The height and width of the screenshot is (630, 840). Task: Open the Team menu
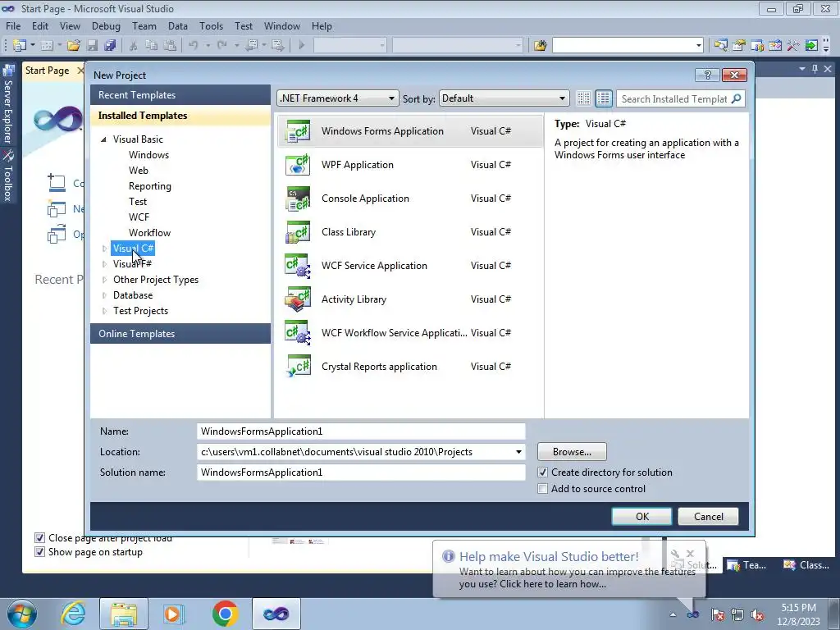144,25
